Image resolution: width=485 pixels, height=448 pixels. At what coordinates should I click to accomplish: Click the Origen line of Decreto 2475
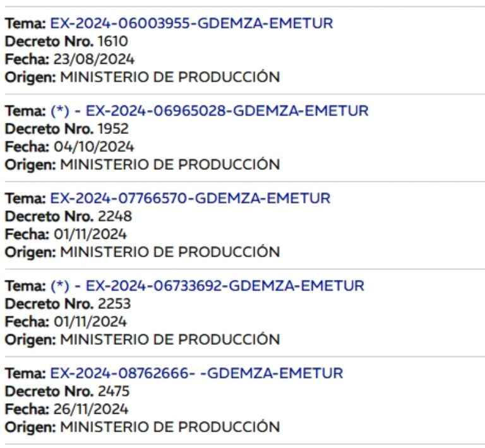pos(142,427)
